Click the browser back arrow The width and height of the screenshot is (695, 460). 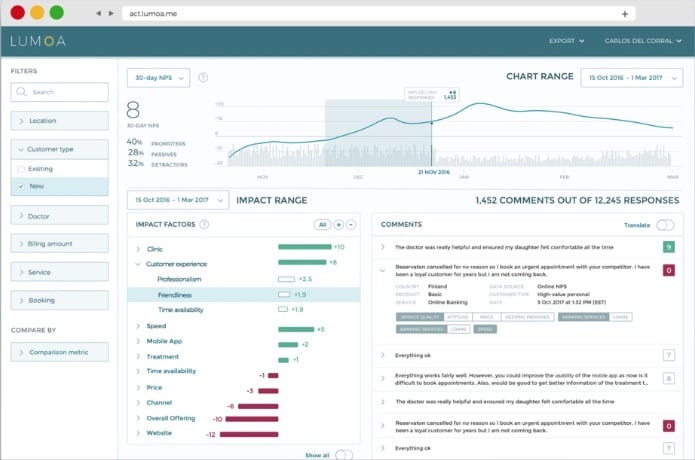pyautogui.click(x=98, y=13)
